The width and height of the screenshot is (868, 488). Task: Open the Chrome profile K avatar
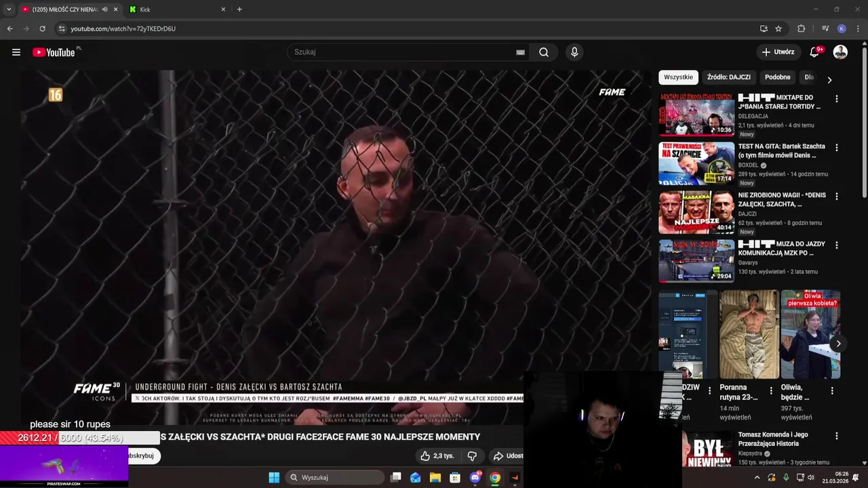(842, 28)
